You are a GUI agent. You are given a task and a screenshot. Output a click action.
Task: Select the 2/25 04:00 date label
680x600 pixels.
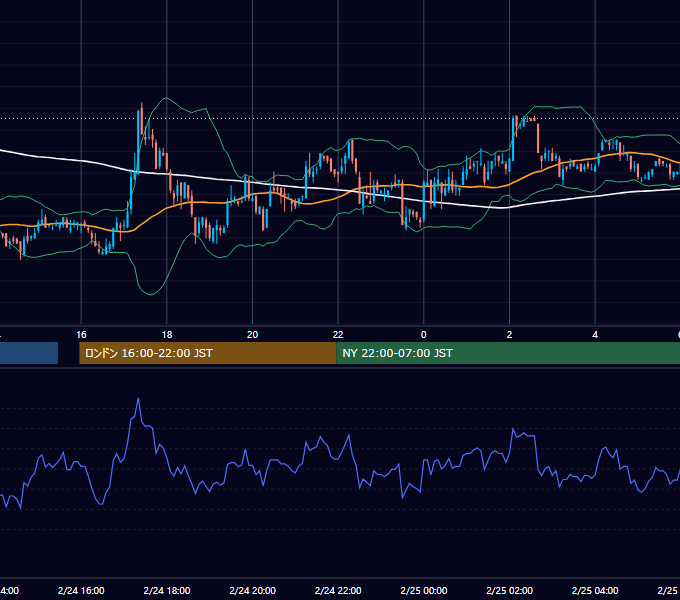click(x=595, y=590)
